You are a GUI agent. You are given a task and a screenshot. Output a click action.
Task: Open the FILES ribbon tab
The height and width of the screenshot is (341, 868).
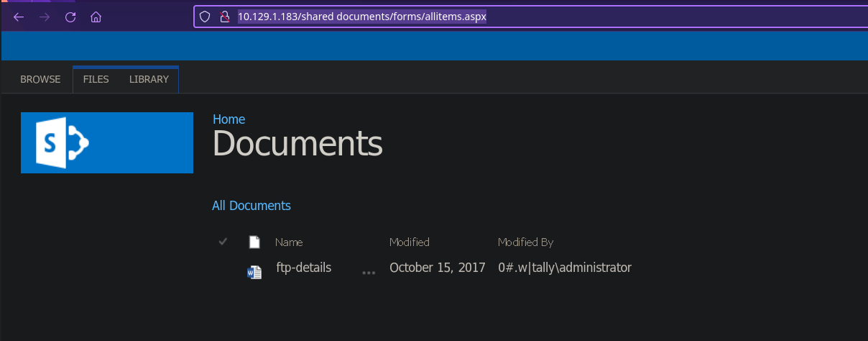coord(96,79)
